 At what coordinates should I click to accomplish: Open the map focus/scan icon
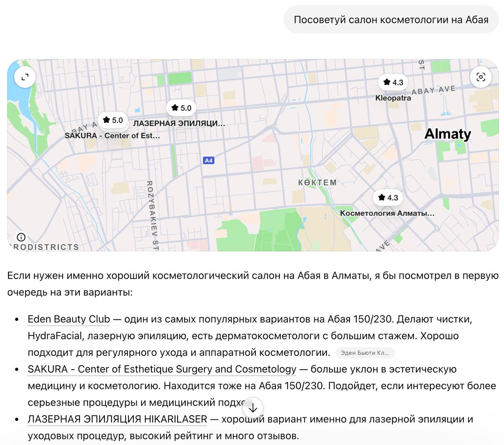click(x=481, y=77)
